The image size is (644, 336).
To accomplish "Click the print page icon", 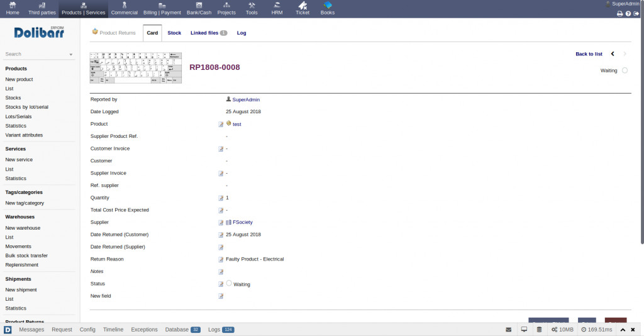I will 619,14.
